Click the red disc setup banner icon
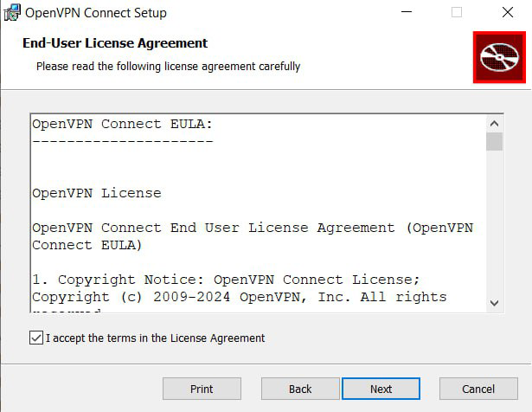Screen dimensions: 532x412 point(499,57)
